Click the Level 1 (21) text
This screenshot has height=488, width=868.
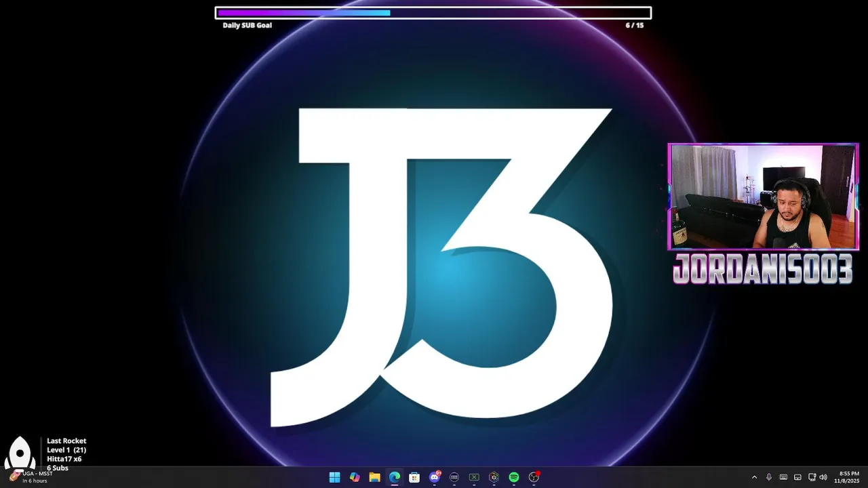coord(66,450)
